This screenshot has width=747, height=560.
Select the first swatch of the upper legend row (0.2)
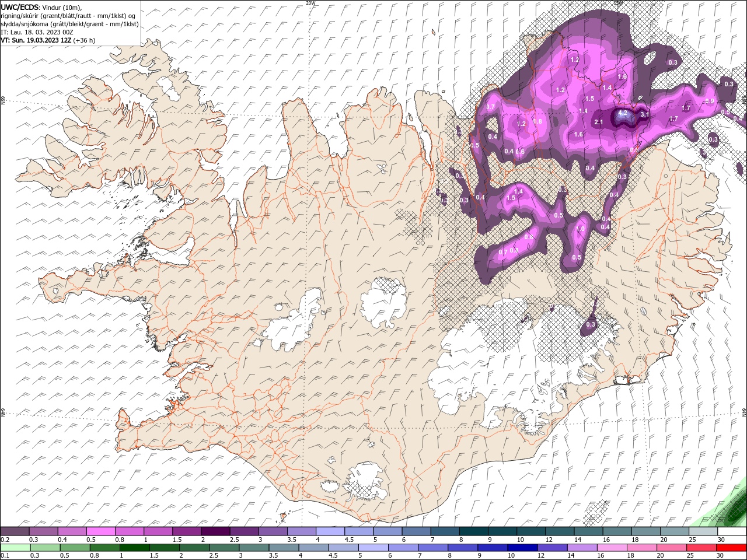(15, 531)
